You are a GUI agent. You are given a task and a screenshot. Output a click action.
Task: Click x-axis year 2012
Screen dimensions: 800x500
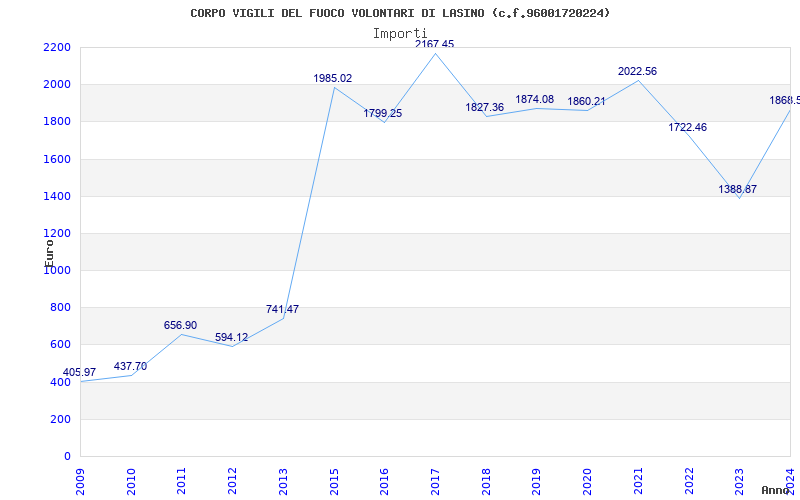pyautogui.click(x=232, y=482)
